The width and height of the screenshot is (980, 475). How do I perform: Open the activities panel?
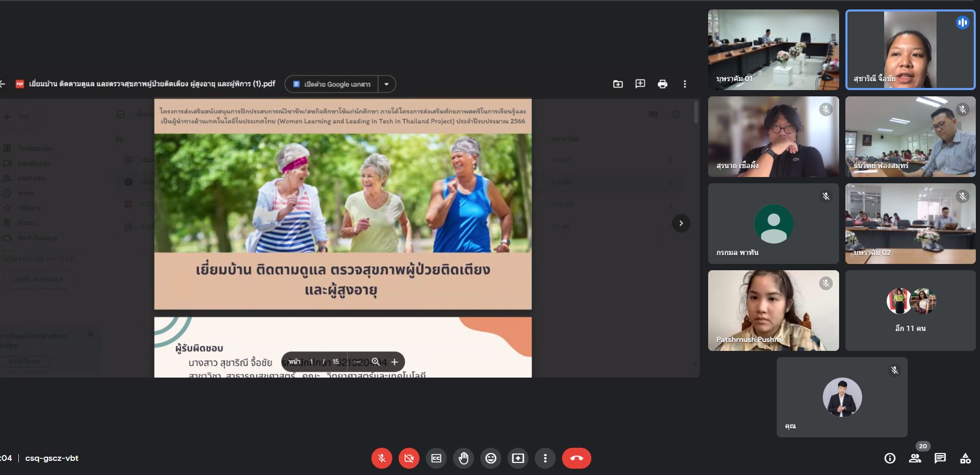click(965, 458)
